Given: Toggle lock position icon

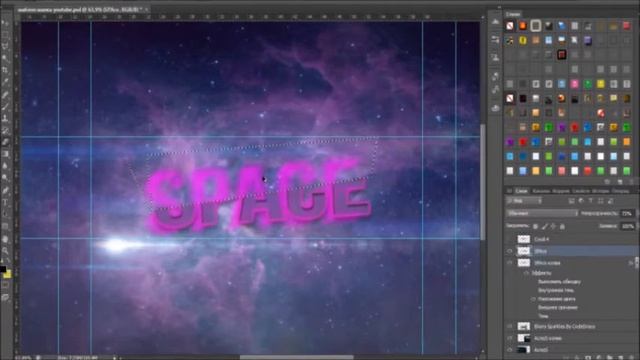Looking at the screenshot, I should [x=553, y=226].
